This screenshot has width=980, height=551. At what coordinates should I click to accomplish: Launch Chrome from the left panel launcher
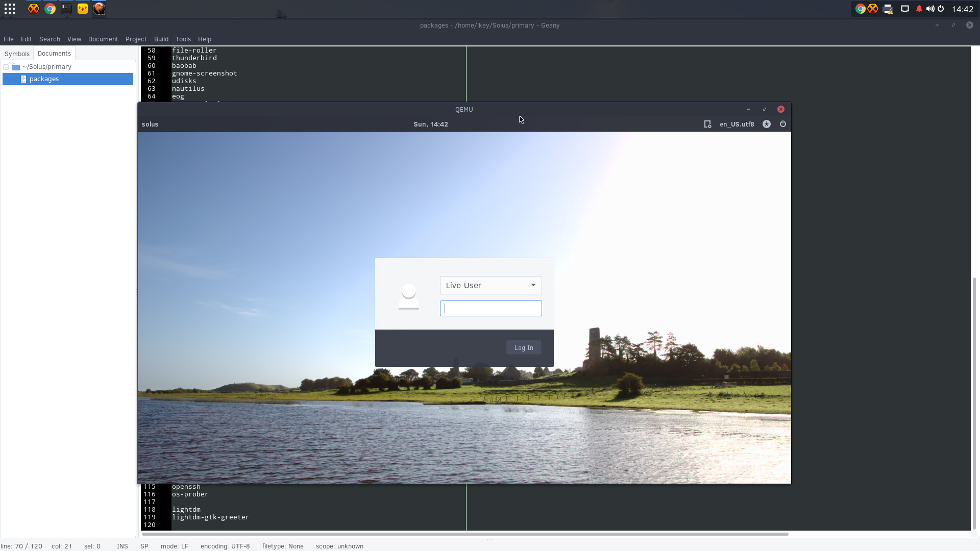50,9
